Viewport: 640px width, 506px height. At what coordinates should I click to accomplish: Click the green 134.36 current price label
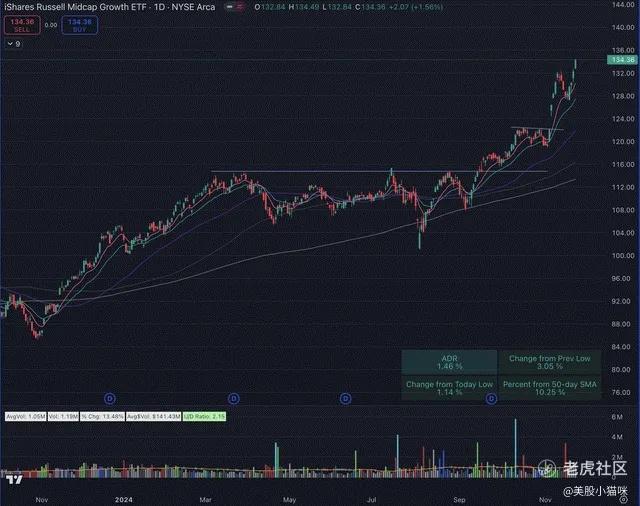622,60
